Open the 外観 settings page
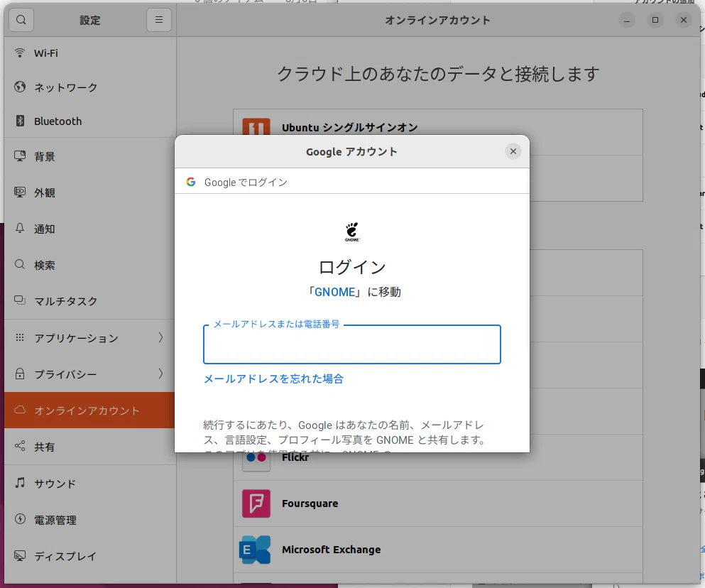The width and height of the screenshot is (705, 588). click(90, 192)
